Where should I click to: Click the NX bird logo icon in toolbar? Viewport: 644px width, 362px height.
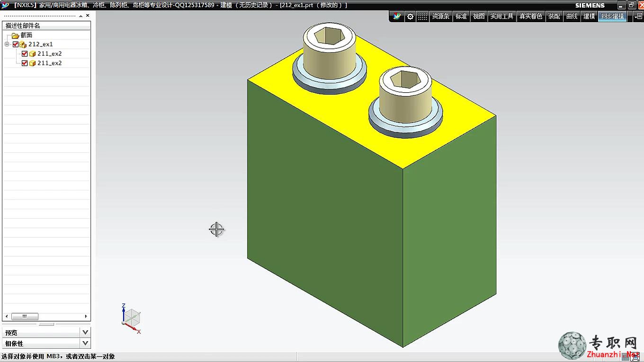point(397,16)
